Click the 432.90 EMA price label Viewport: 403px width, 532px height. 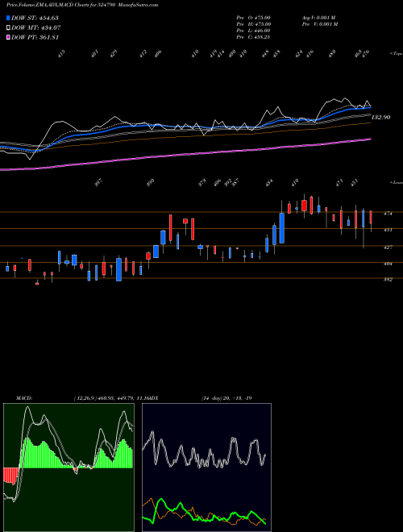tap(381, 117)
